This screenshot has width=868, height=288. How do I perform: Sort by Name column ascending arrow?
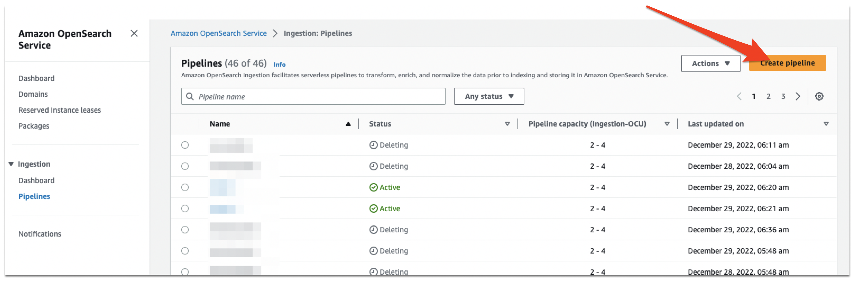(348, 124)
